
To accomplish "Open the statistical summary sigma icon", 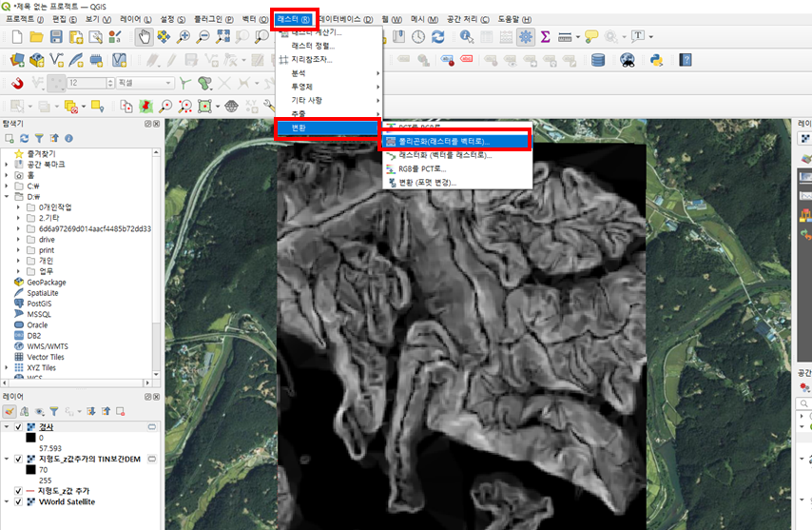I will point(546,37).
